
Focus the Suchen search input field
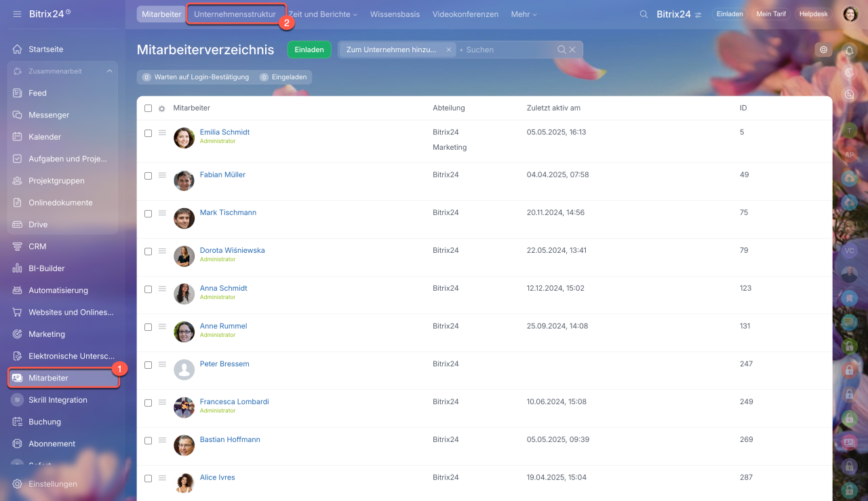(506, 49)
